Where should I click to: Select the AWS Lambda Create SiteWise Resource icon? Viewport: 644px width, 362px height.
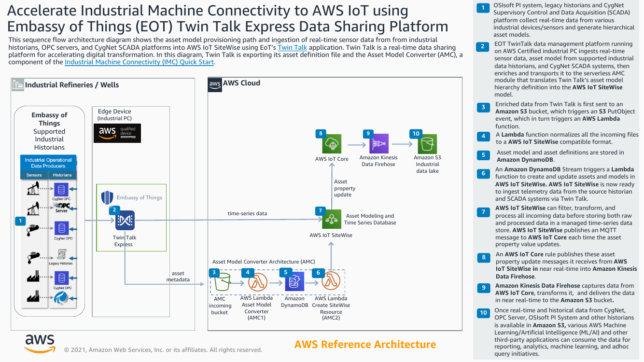331,280
